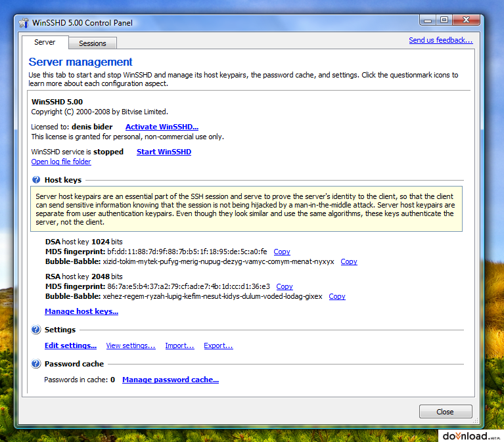
Task: Open log file folder link
Action: tap(61, 162)
